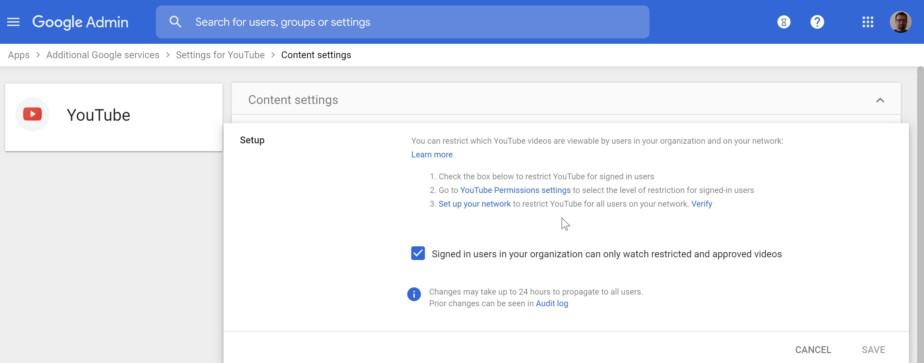Click the Content settings panel header
This screenshot has width=924, height=363.
tap(566, 100)
